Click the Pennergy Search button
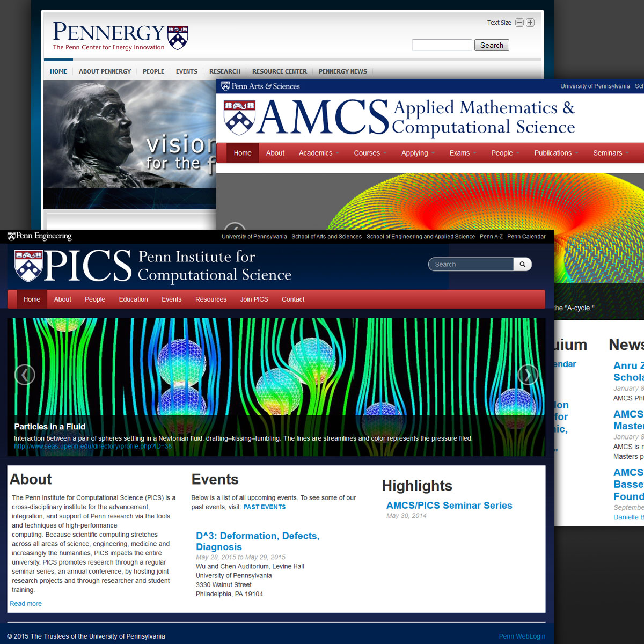 tap(492, 45)
